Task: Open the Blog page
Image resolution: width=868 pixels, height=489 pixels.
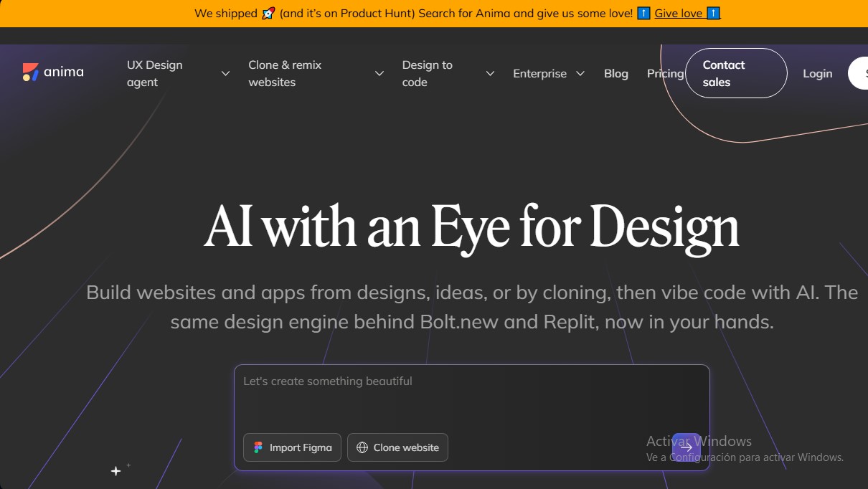Action: coord(615,73)
